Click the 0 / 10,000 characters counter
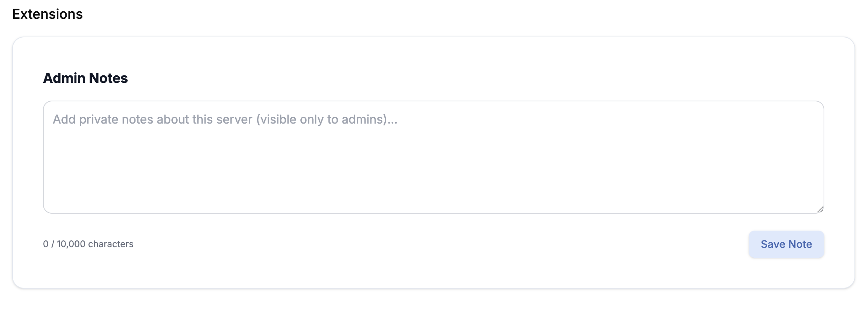 [88, 244]
